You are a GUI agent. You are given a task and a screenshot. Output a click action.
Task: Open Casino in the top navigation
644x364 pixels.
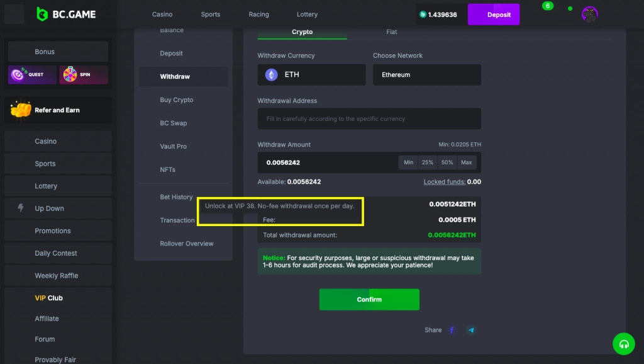pyautogui.click(x=162, y=14)
